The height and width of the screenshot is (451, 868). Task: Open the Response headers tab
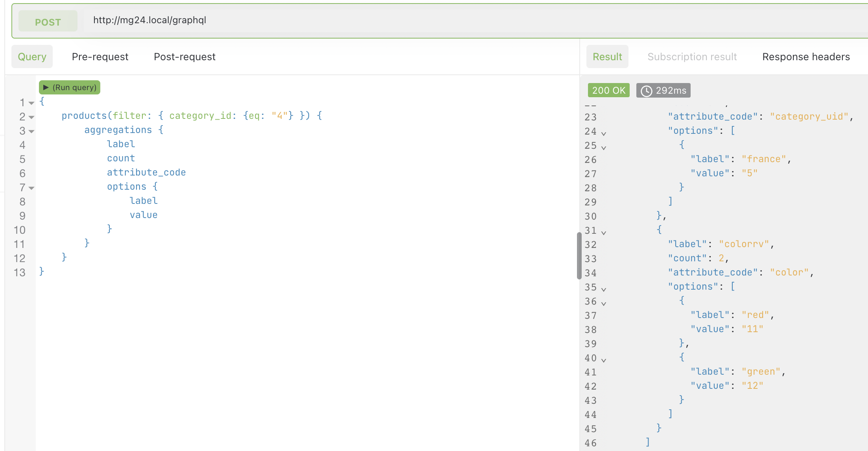[x=805, y=57]
